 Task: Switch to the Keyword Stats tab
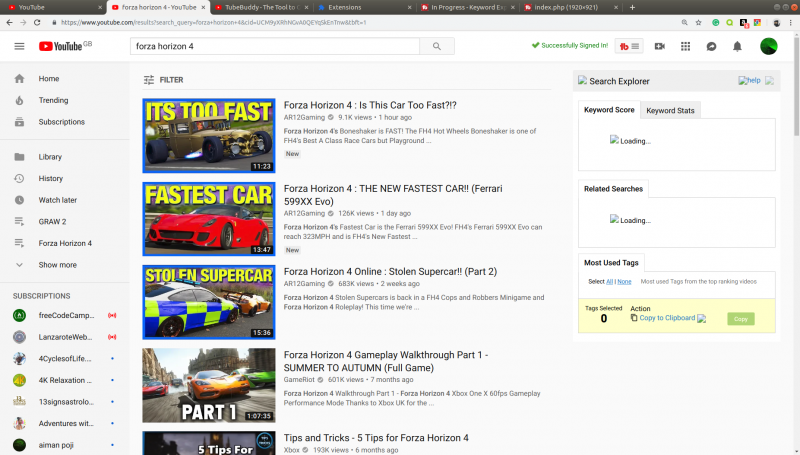coord(669,110)
